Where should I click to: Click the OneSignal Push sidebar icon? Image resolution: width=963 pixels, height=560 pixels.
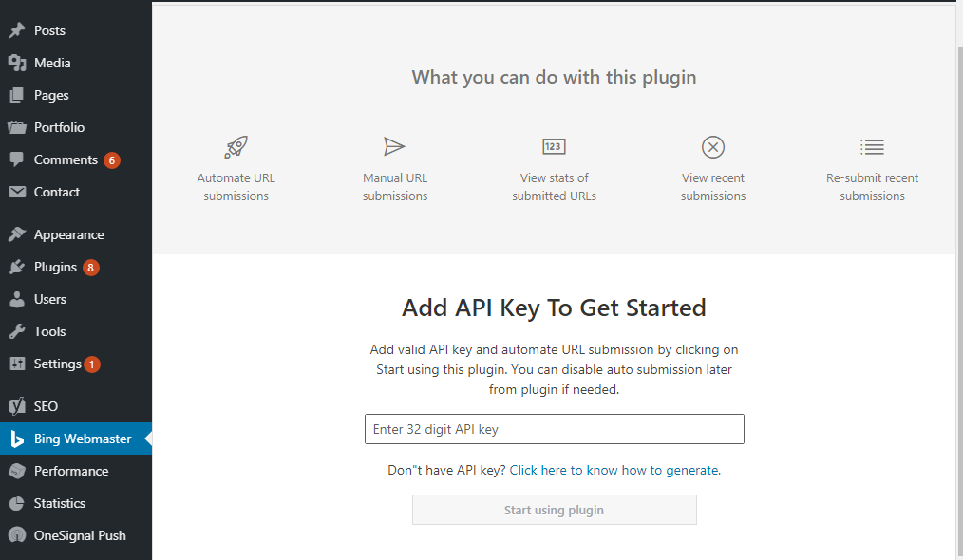pyautogui.click(x=17, y=535)
